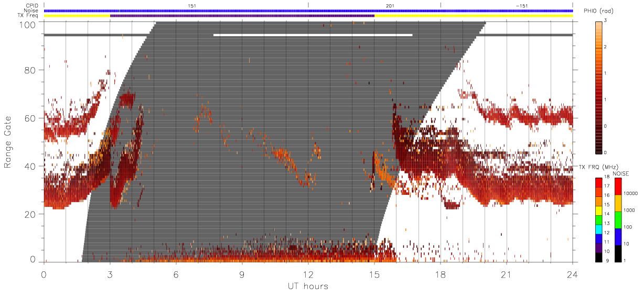Viewport: 644px width, 297px height.
Task: Click the PHI0 gradient colorbar
Action: point(599,87)
